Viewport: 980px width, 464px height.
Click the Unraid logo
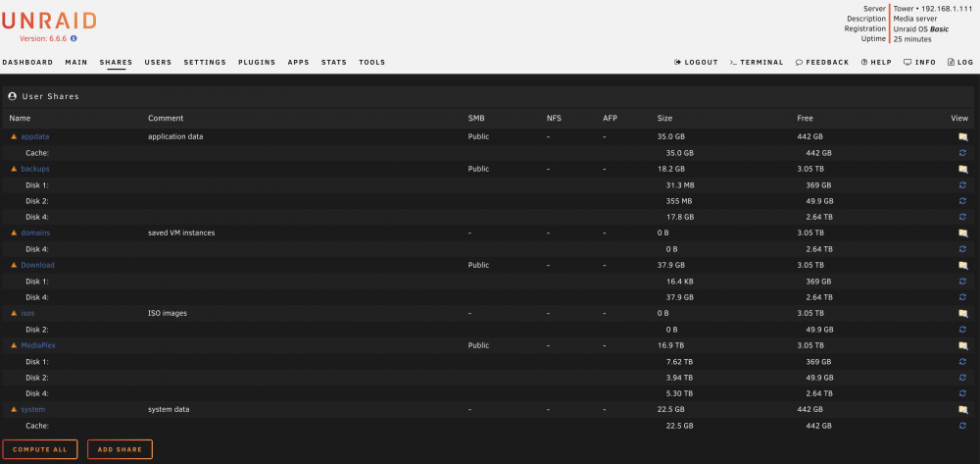(x=49, y=22)
